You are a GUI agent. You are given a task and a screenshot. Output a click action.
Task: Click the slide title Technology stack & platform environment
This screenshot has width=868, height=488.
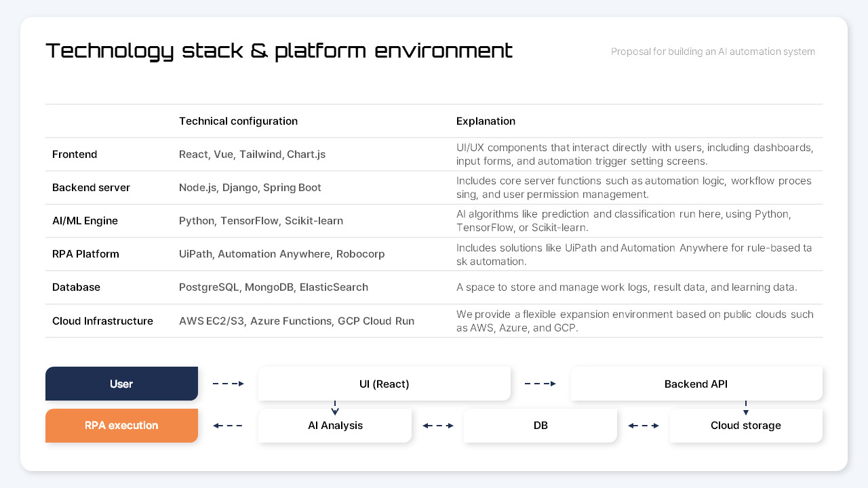click(x=279, y=51)
